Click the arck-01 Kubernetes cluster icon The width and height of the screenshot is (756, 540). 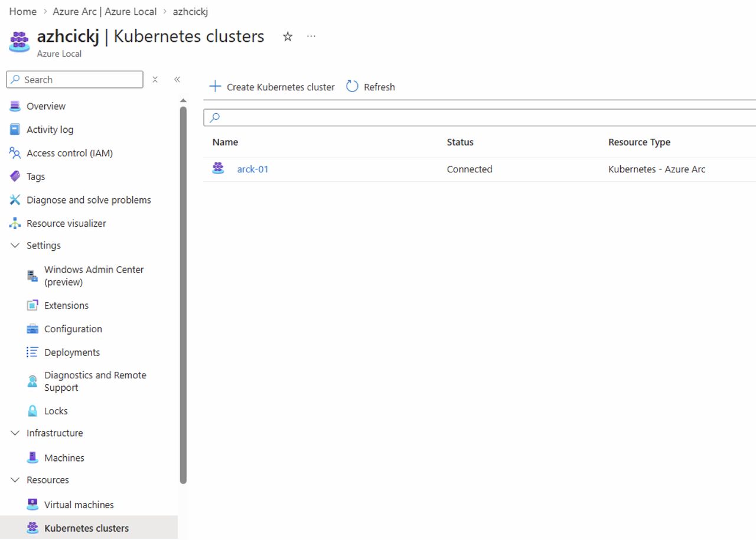click(219, 169)
